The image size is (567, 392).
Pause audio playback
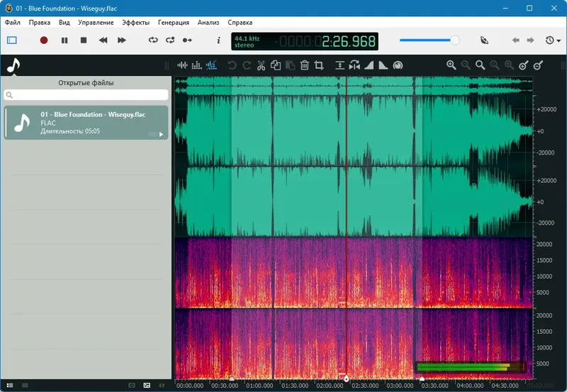64,40
